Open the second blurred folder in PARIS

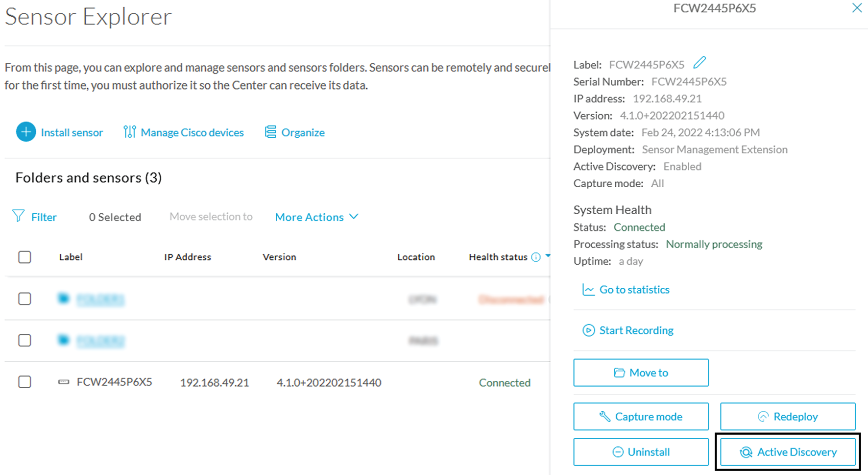pyautogui.click(x=101, y=341)
